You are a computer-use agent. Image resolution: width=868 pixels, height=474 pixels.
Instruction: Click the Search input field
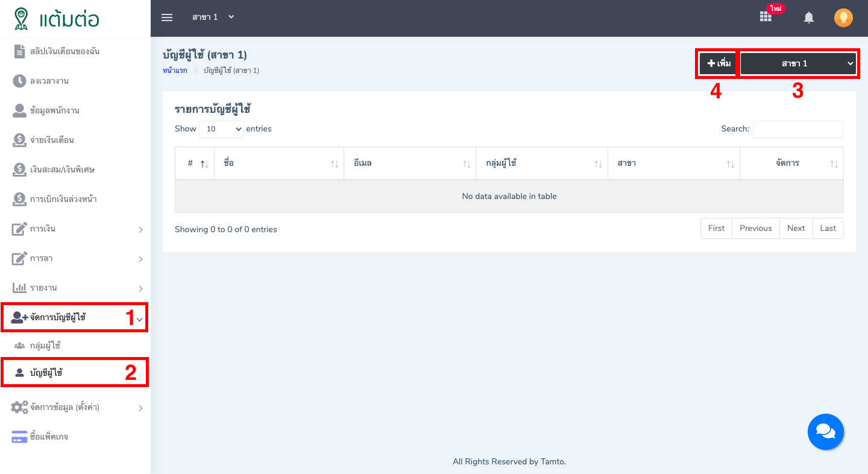[797, 129]
